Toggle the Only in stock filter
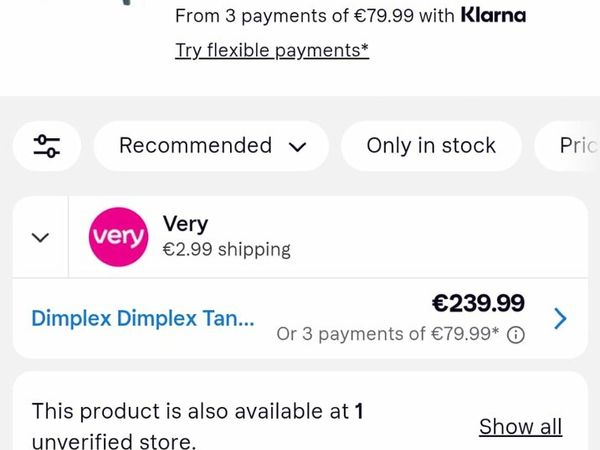The height and width of the screenshot is (450, 600). (x=431, y=146)
